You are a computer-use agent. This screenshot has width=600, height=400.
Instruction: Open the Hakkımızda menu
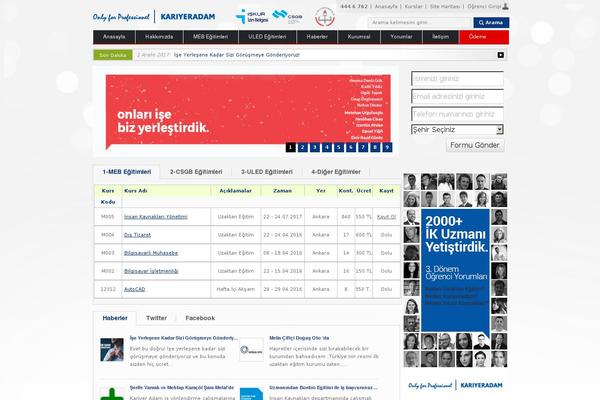click(x=159, y=37)
